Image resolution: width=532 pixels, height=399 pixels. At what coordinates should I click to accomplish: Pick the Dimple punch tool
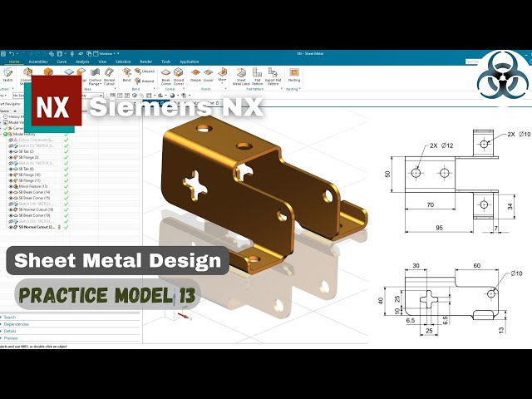196,76
